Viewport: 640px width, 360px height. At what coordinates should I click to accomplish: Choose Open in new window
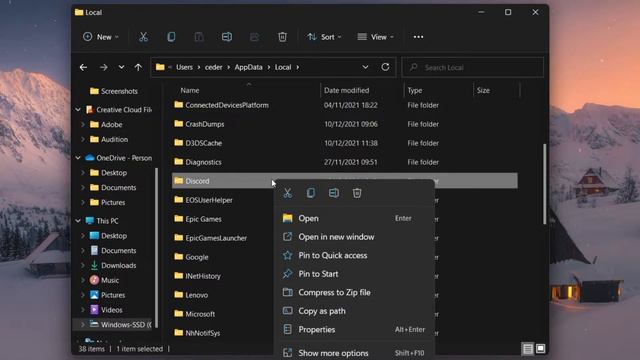coord(355,237)
